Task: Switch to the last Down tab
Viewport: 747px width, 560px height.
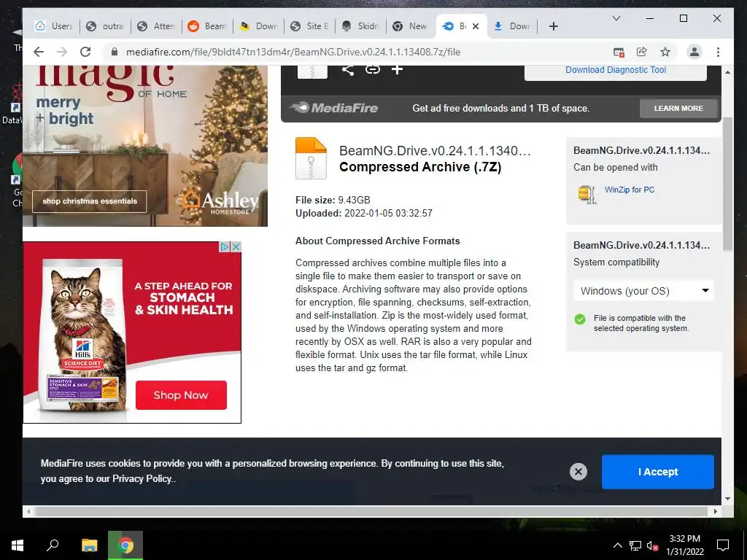Action: 512,26
